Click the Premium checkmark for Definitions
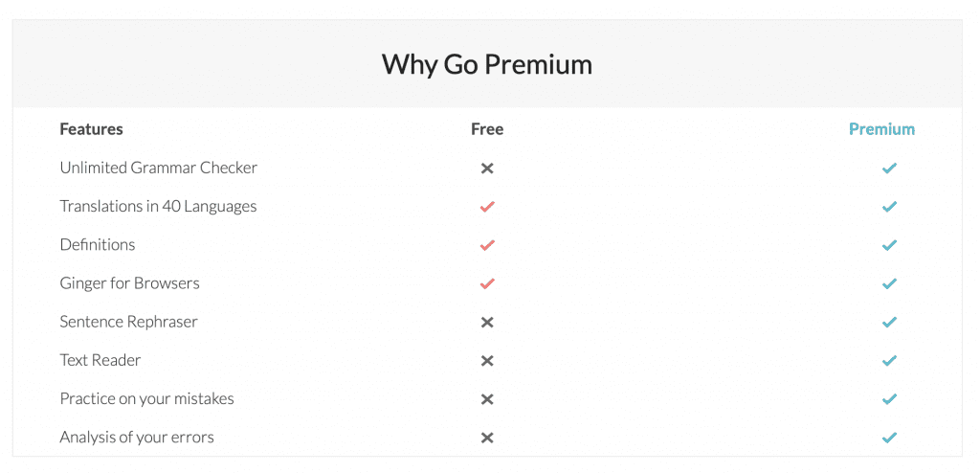Image resolution: width=980 pixels, height=473 pixels. pyautogui.click(x=889, y=245)
